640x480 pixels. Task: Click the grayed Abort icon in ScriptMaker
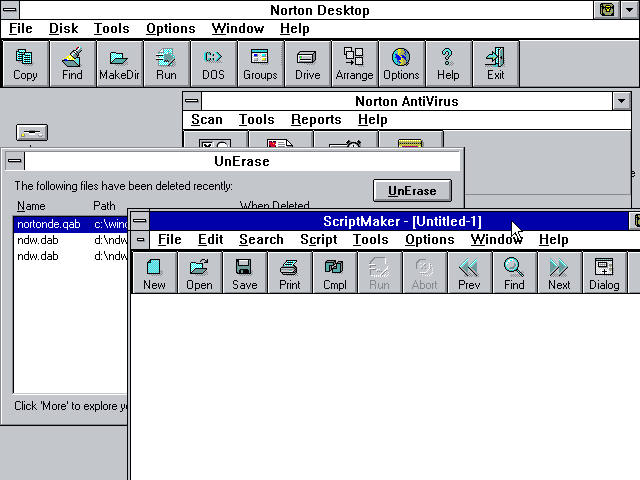point(424,272)
